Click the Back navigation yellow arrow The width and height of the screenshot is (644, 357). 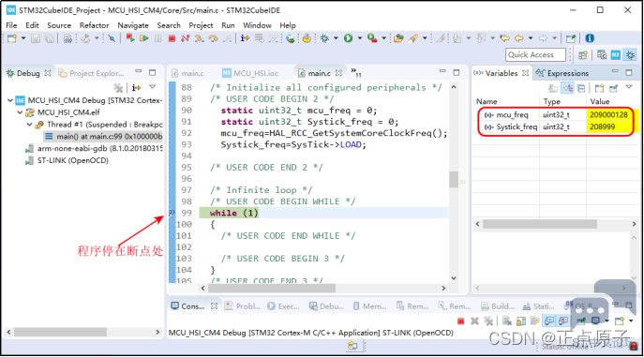pyautogui.click(x=519, y=38)
